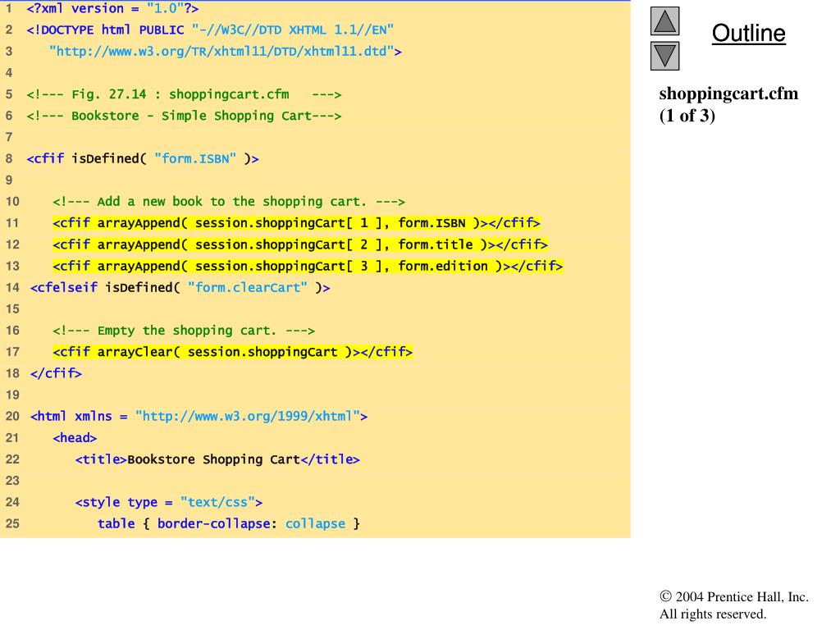Screen dimensions: 840x630
Task: Click the up arrow navigation button
Action: click(664, 21)
